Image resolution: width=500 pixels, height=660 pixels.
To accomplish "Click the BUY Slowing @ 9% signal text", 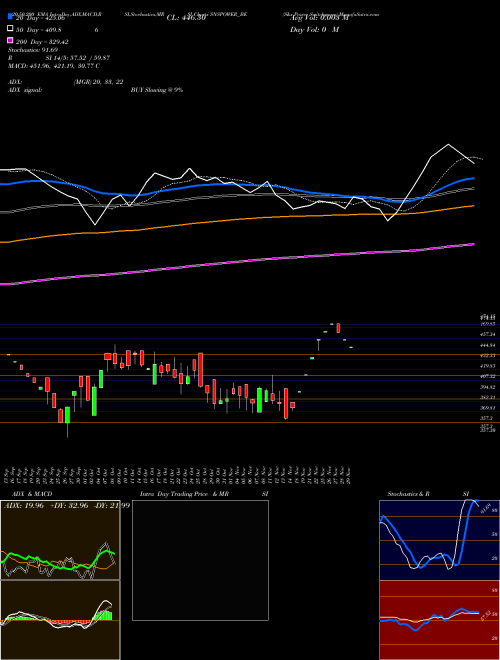I will 157,90.
